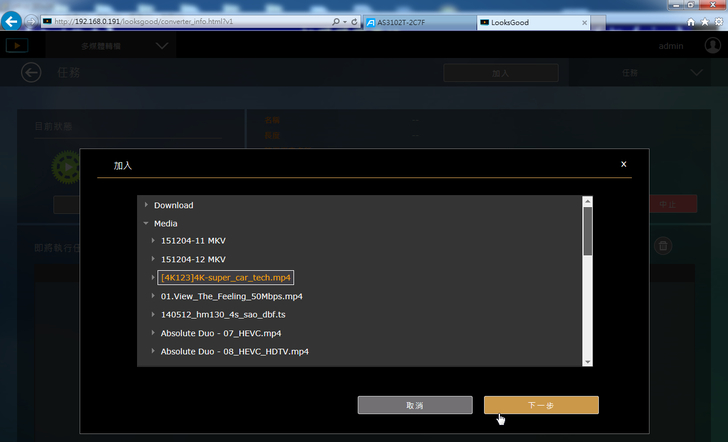
Task: Switch to the AS3102T-2C7F tab
Action: click(420, 22)
